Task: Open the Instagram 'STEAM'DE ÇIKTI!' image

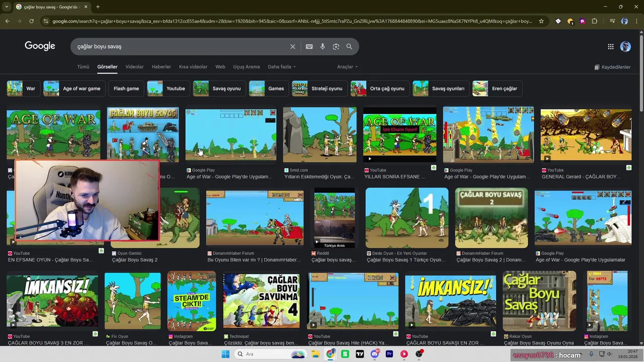Action: tap(191, 301)
